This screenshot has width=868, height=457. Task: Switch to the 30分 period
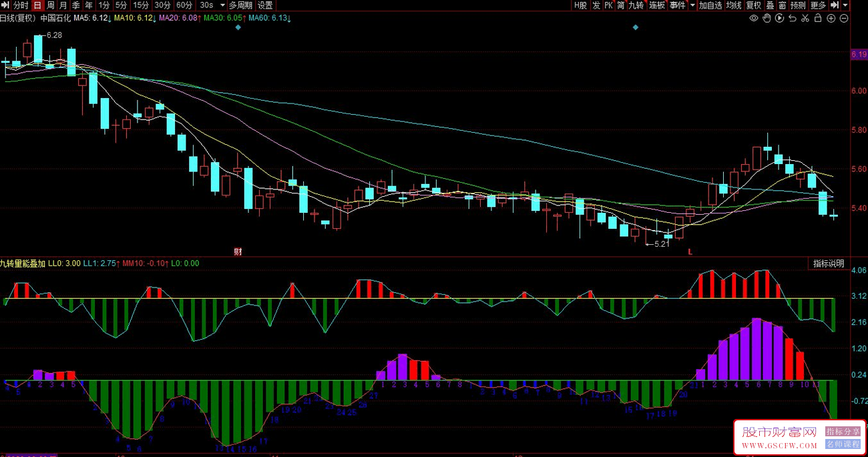click(162, 5)
